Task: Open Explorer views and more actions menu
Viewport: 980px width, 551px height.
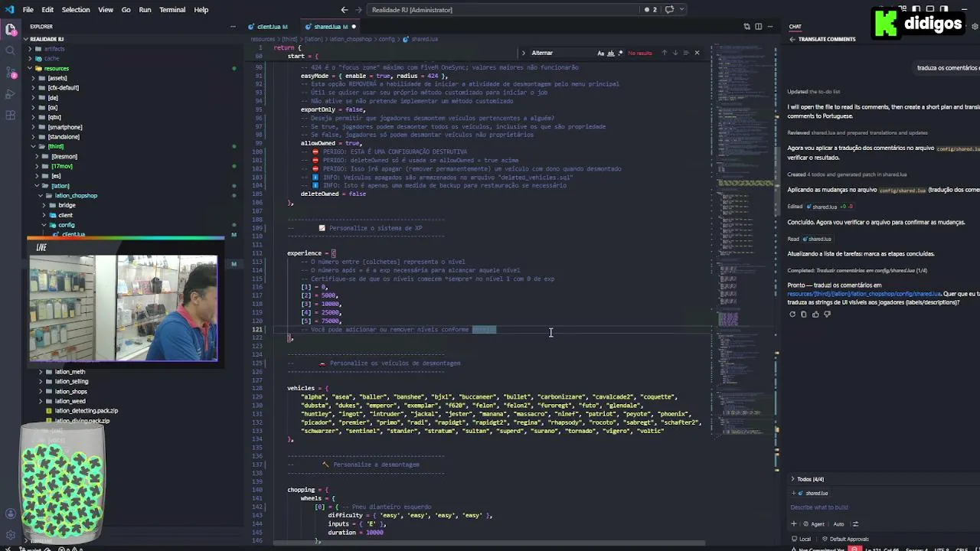Action: coord(233,27)
